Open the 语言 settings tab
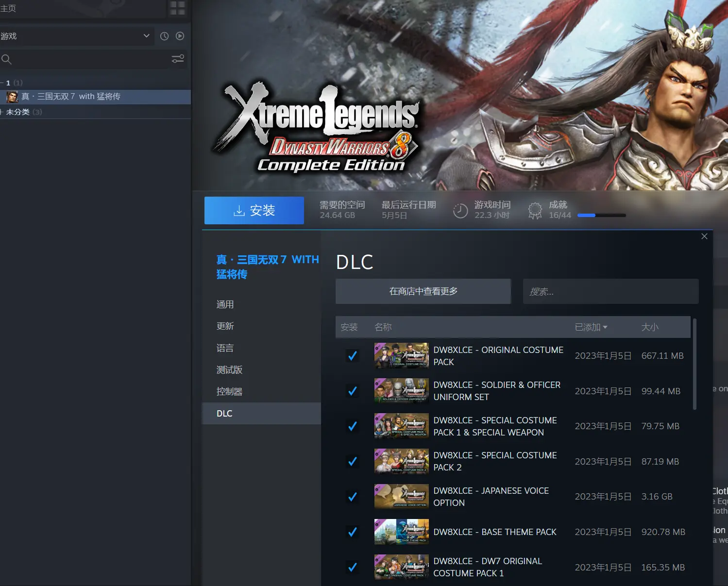 (x=261, y=348)
